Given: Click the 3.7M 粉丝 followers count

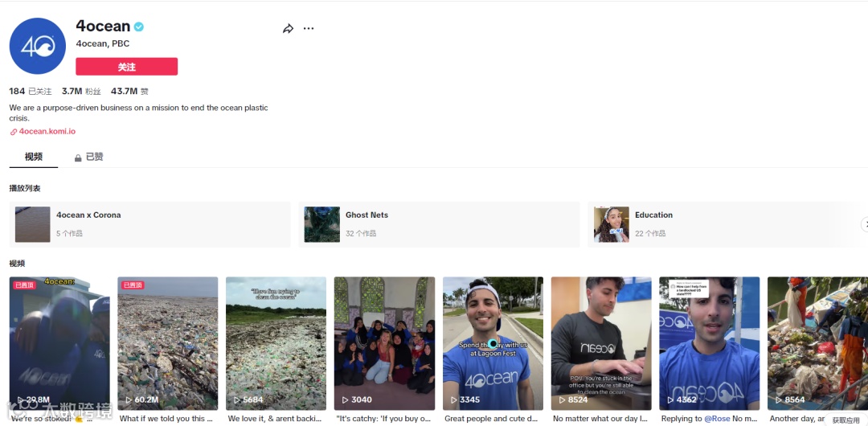Looking at the screenshot, I should [x=81, y=92].
